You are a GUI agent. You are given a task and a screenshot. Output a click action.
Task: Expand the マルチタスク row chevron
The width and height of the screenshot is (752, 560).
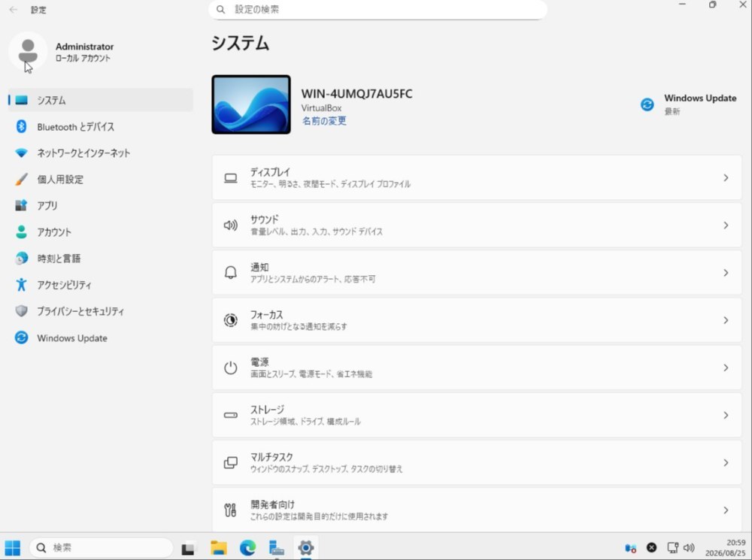[726, 463]
